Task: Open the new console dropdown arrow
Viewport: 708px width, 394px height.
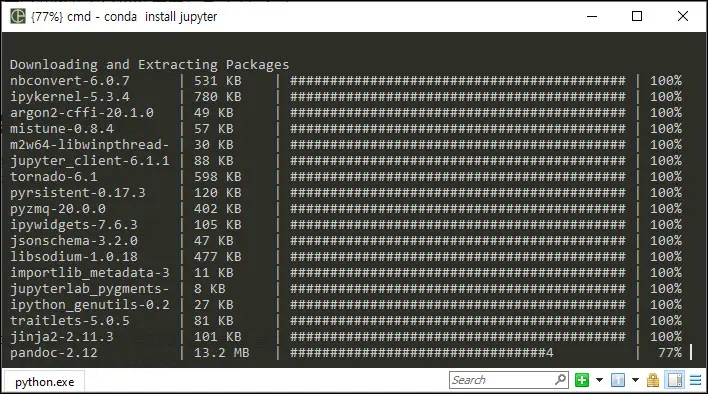Action: pyautogui.click(x=600, y=380)
